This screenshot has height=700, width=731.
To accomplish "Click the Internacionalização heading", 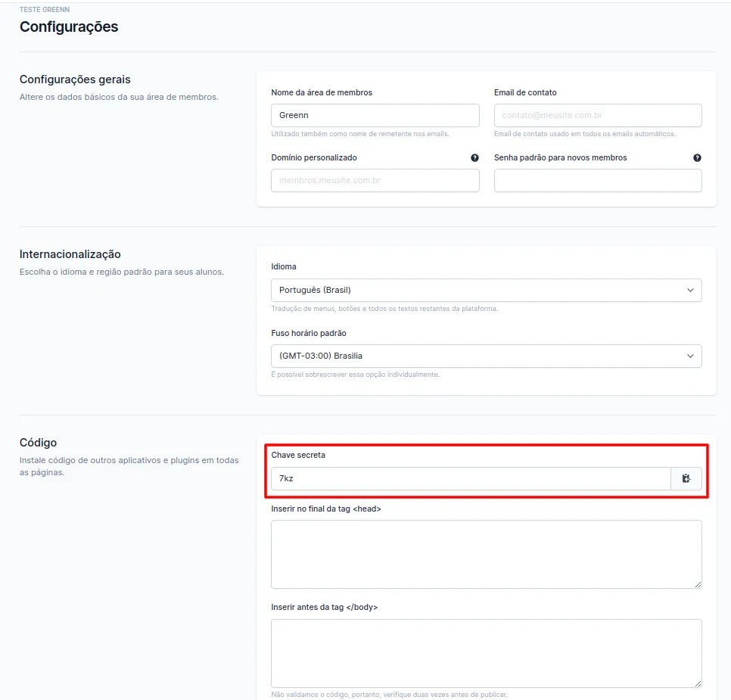I will tap(70, 254).
